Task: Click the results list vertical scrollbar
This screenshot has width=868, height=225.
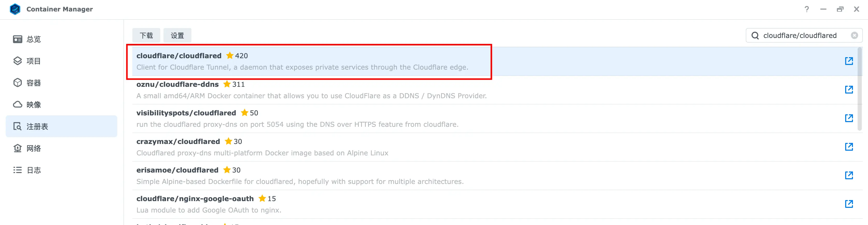Action: pyautogui.click(x=859, y=88)
